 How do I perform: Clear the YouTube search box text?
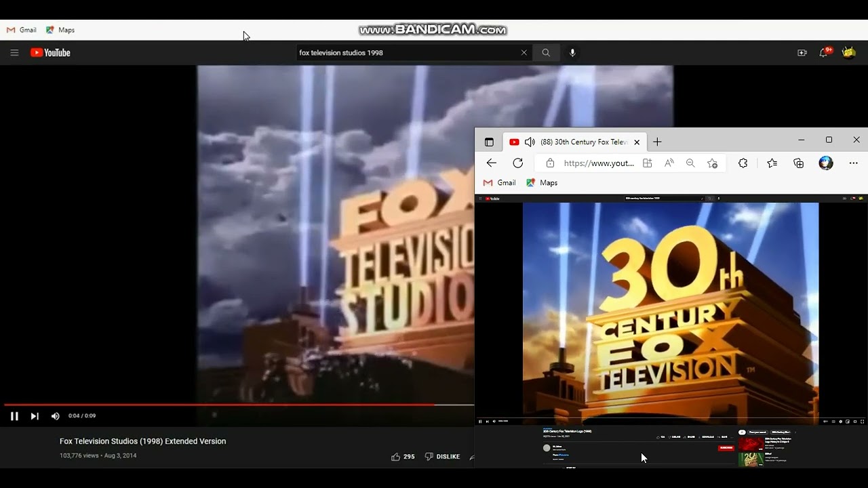pyautogui.click(x=524, y=53)
